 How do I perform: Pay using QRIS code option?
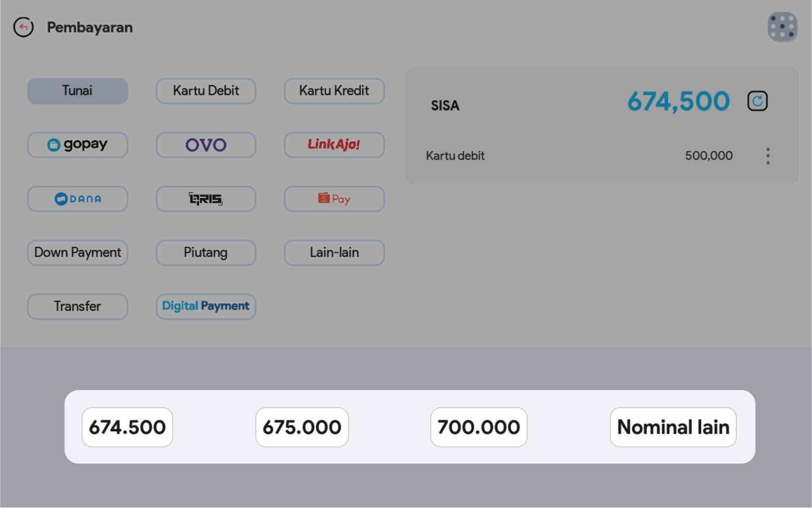206,199
